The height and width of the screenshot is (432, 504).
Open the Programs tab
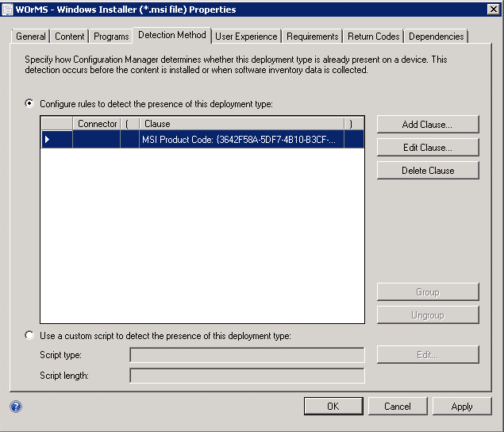coord(111,37)
